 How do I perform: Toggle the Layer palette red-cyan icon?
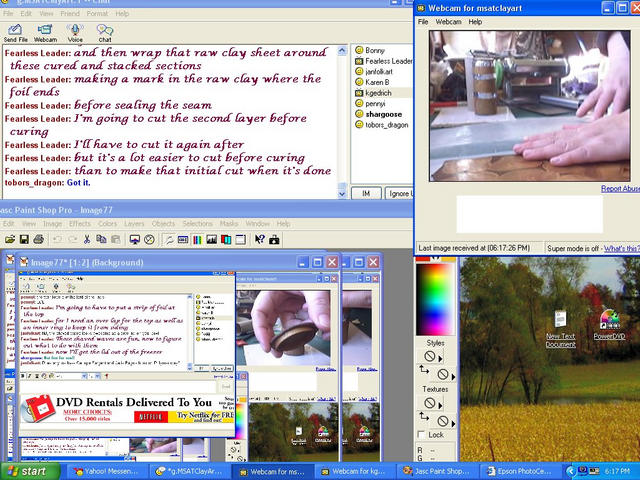click(x=226, y=240)
